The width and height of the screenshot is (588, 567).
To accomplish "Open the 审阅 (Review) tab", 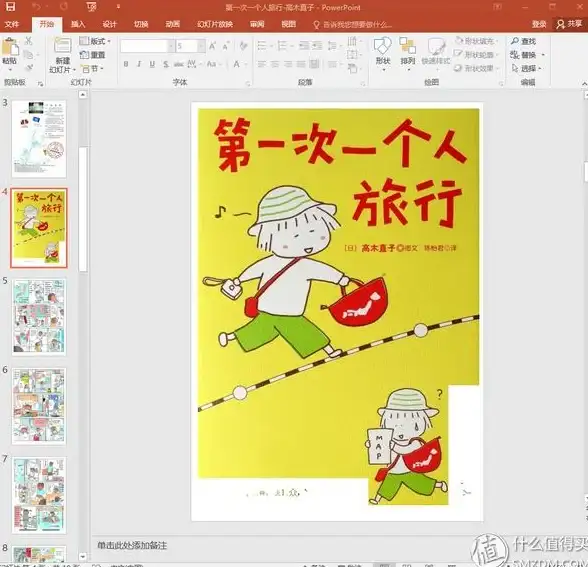I will 257,24.
